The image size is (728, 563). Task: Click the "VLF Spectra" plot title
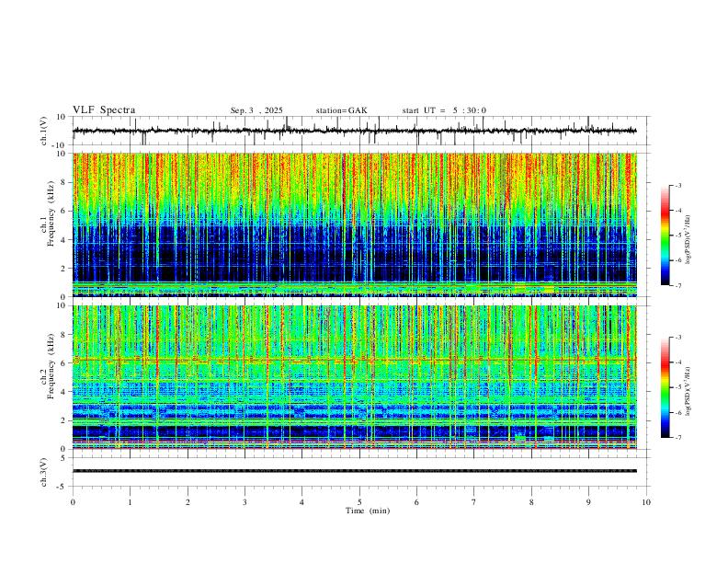point(104,110)
